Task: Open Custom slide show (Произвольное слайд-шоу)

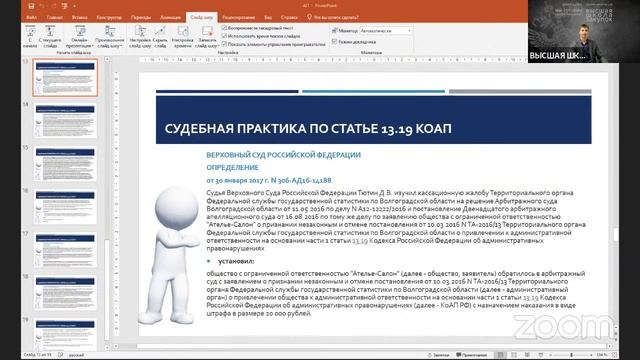Action: 110,36
